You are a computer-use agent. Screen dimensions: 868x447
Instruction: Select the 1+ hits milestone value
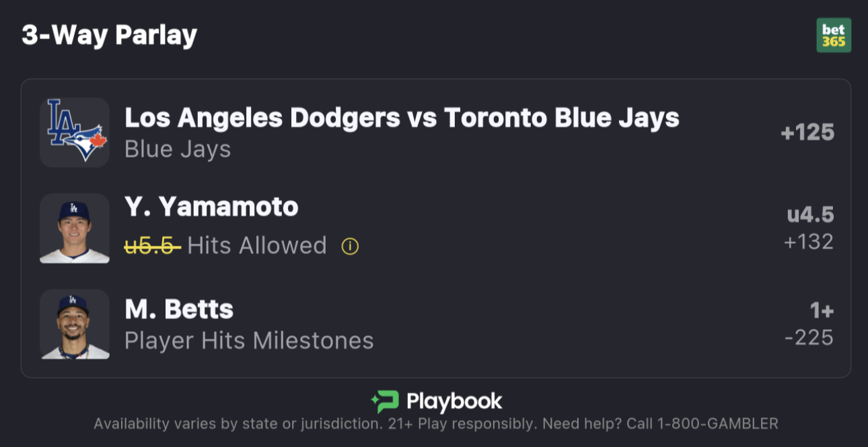[x=822, y=311]
